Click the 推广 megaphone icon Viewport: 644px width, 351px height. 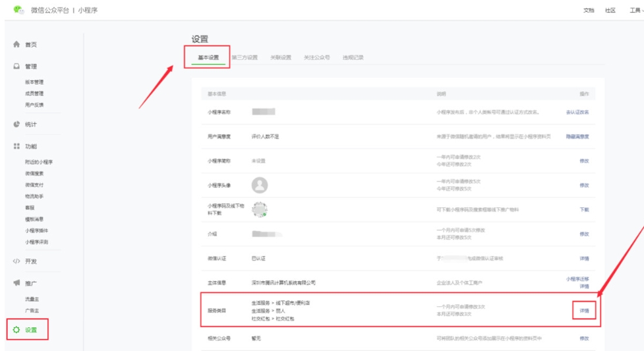point(16,283)
